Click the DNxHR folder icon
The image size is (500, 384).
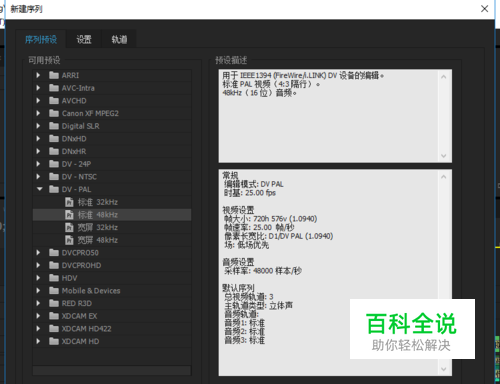point(54,151)
